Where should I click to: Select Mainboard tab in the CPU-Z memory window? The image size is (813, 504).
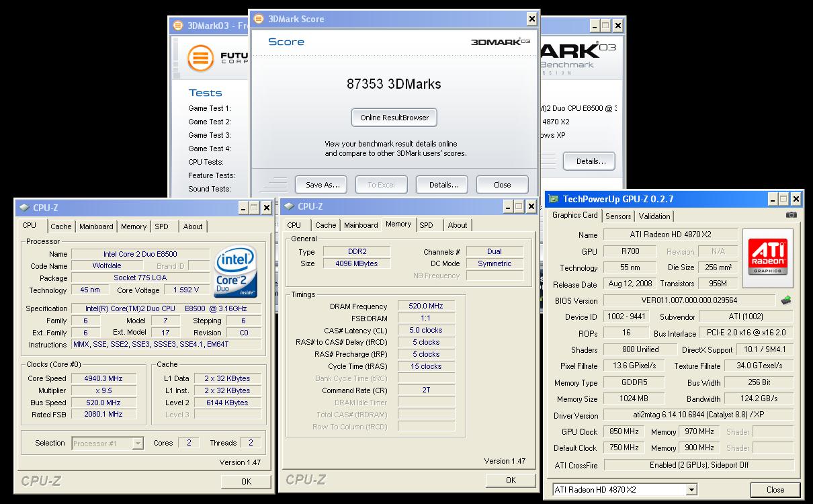click(x=361, y=225)
